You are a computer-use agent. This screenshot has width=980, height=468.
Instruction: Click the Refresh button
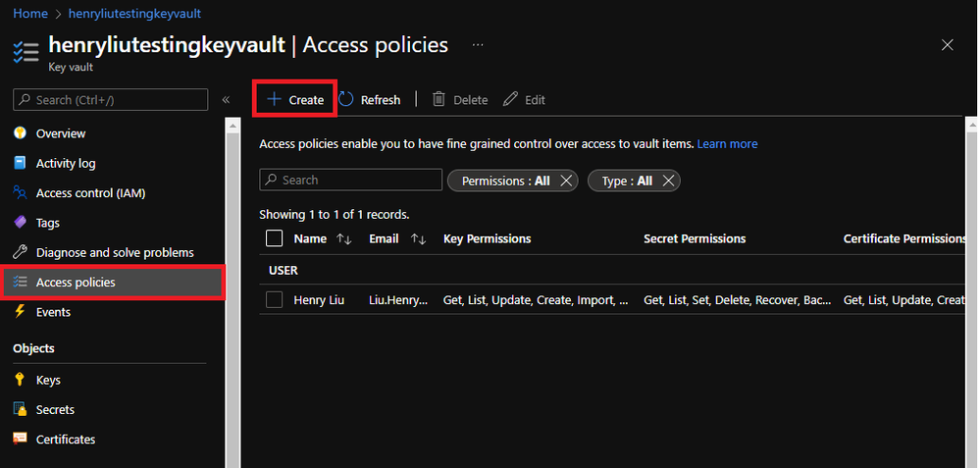coord(370,99)
